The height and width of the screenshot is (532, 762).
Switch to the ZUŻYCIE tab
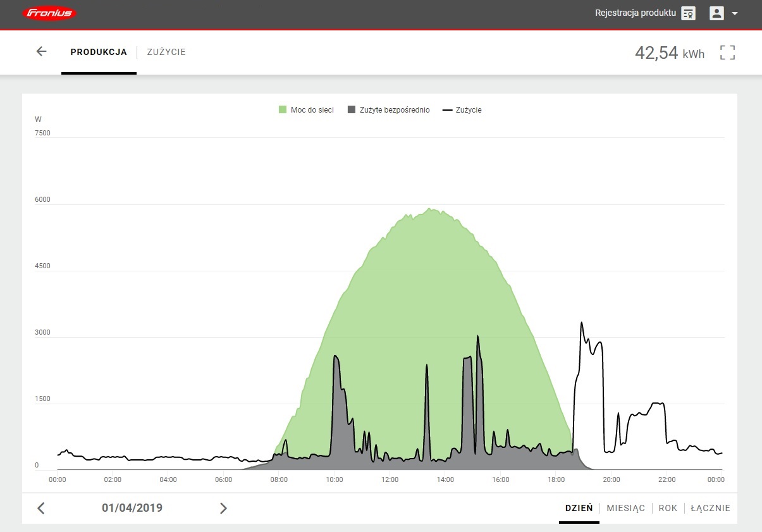click(166, 53)
